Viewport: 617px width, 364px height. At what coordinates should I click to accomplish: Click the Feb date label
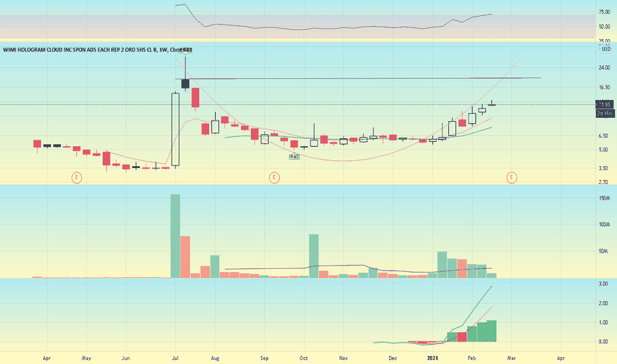pos(471,358)
